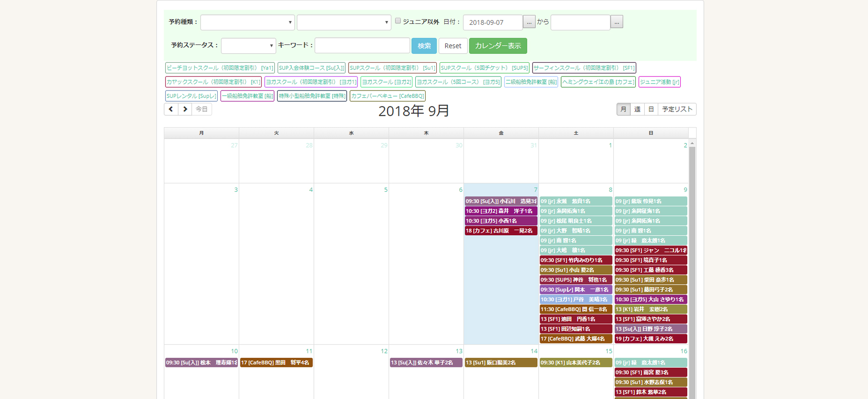Open the 予約ステータス dropdown
Image resolution: width=868 pixels, height=399 pixels.
[x=249, y=46]
